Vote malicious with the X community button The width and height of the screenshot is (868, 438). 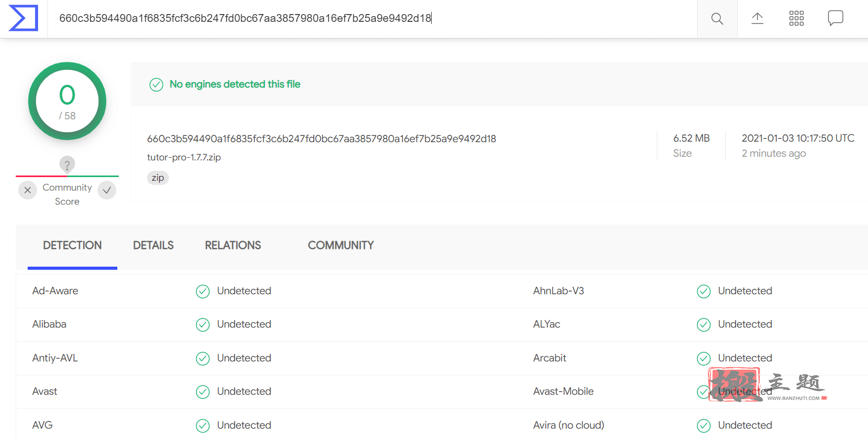tap(28, 190)
